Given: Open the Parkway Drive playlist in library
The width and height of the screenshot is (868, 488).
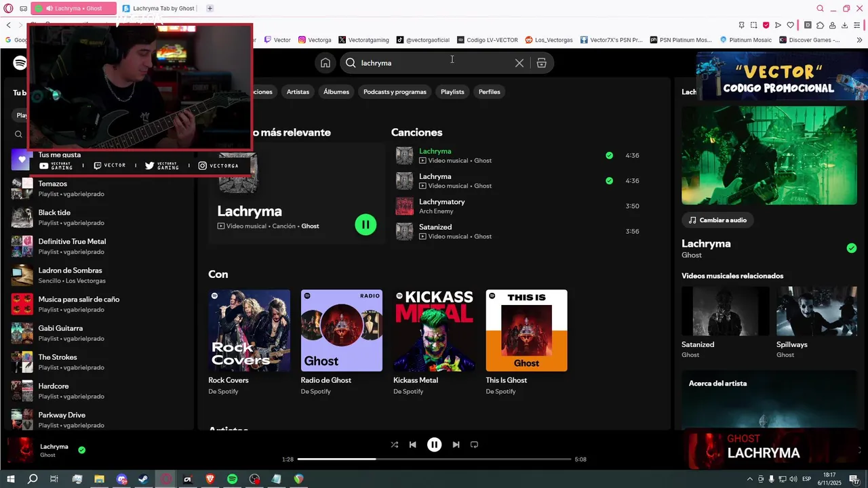Looking at the screenshot, I should click(x=98, y=420).
